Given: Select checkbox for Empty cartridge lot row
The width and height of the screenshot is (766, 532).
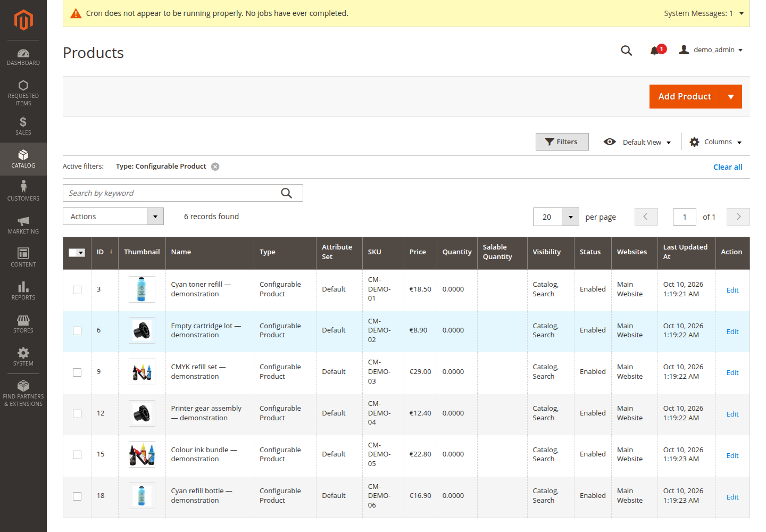Looking at the screenshot, I should coord(77,331).
